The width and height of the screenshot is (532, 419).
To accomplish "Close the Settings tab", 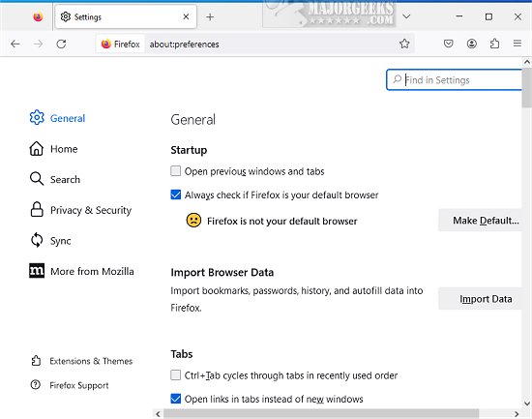I will tap(186, 16).
